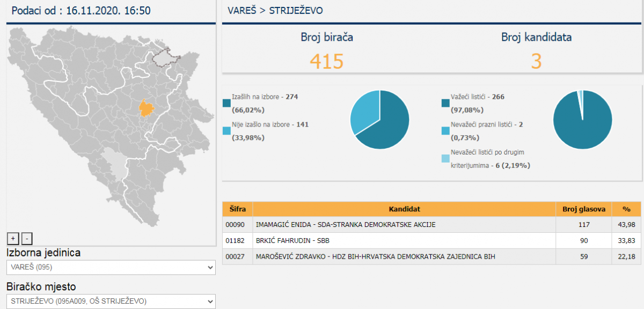The image size is (644, 309).
Task: Click the vote count 117
Action: pos(584,224)
